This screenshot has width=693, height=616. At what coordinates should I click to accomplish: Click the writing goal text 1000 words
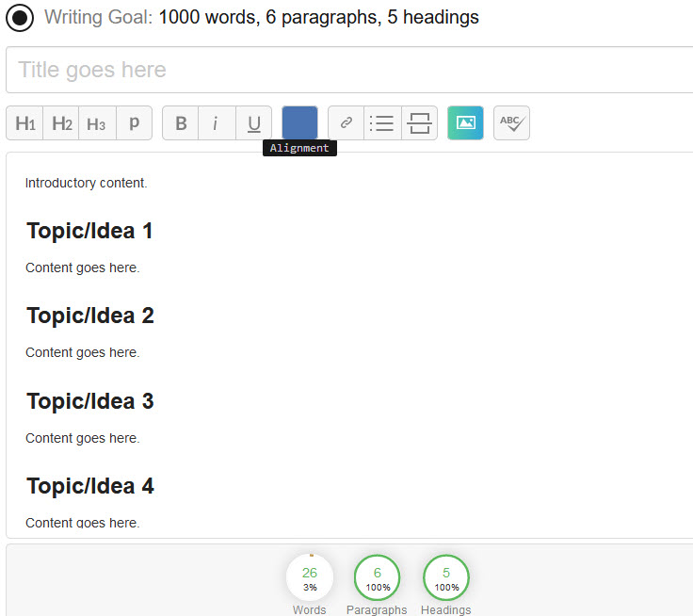[209, 18]
